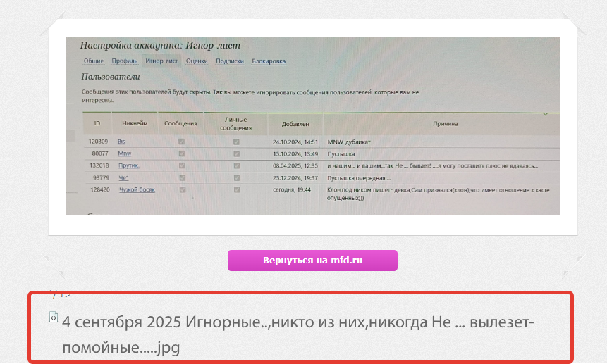Toggle Личные сообщения checkbox in the Прутик row
607x364 pixels.
[237, 165]
